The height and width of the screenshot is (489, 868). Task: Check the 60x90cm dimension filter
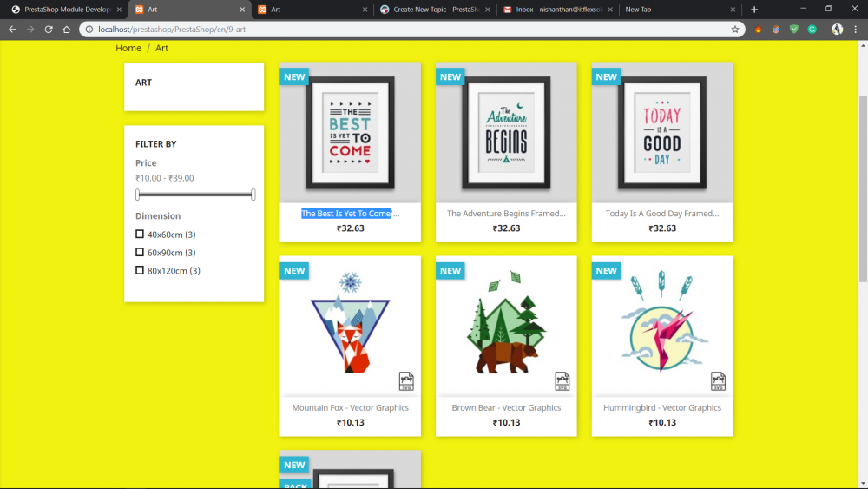click(x=140, y=253)
